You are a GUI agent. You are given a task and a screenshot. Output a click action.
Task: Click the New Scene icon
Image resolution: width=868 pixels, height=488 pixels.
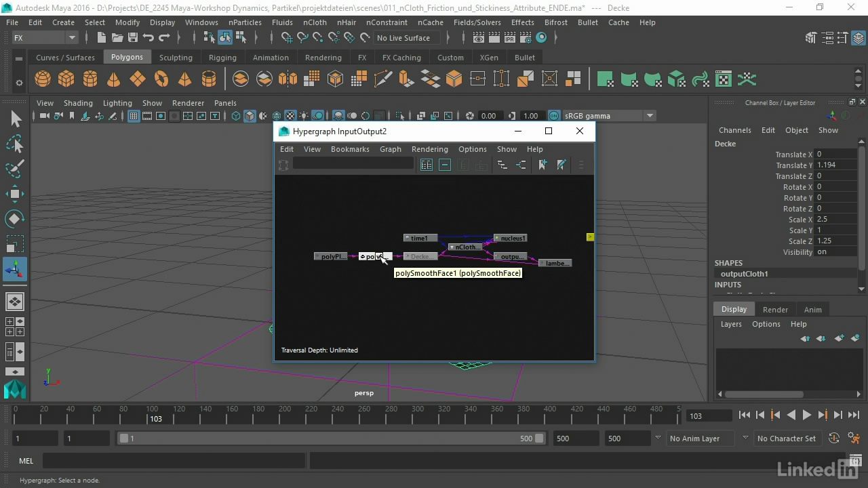[102, 38]
